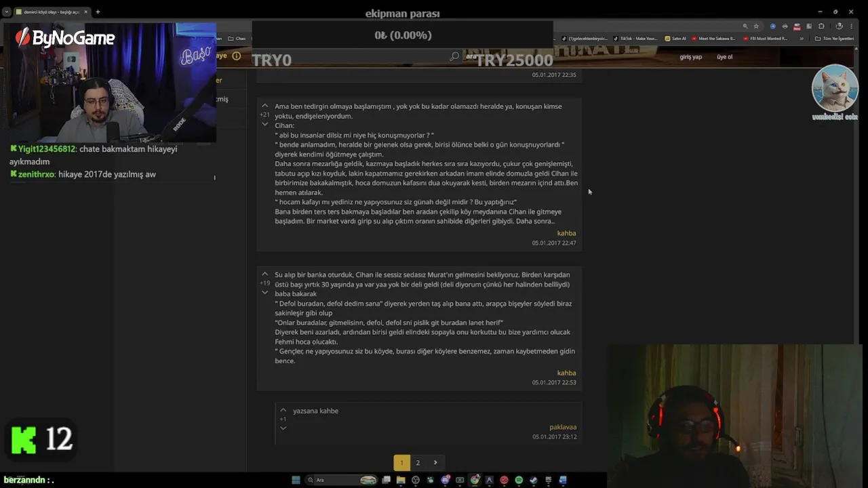The height and width of the screenshot is (488, 868).
Task: Open OBS Studio from the taskbar
Action: pyautogui.click(x=416, y=480)
